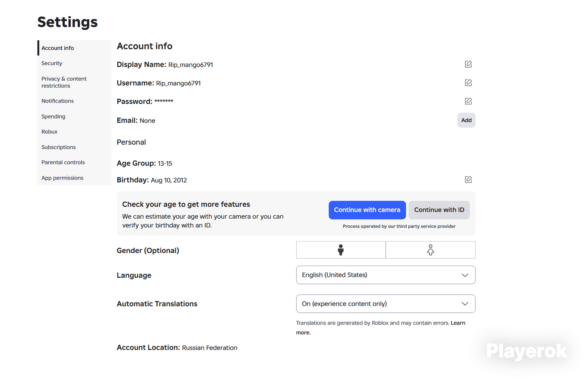Screen dimensions: 588x381
Task: Edit Birthday using the pencil icon
Action: coord(468,179)
